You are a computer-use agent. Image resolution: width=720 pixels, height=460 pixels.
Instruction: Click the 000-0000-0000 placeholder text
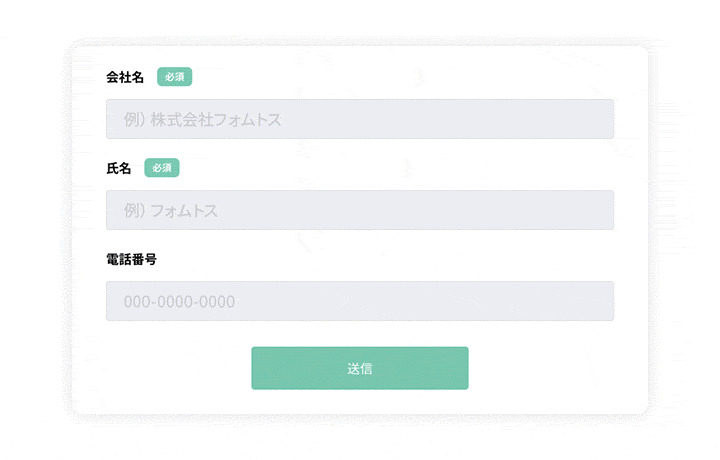[x=179, y=302]
